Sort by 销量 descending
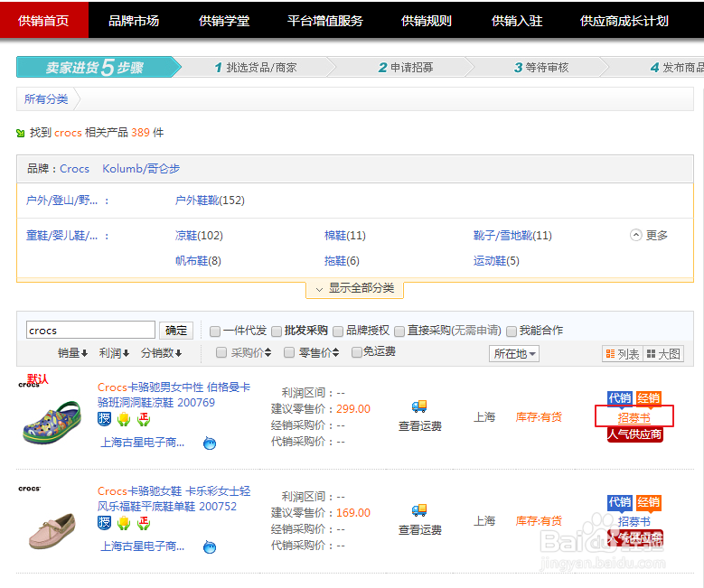704x588 pixels. [x=72, y=353]
